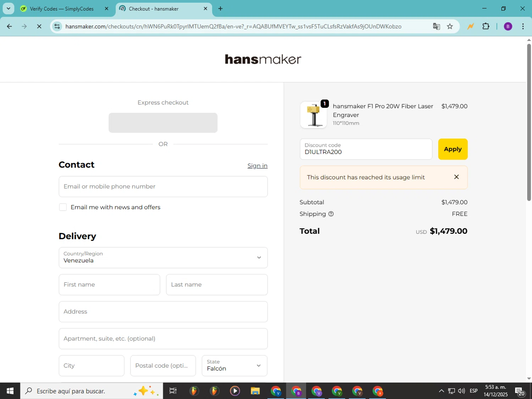
Task: Click the First name field
Action: click(x=109, y=284)
